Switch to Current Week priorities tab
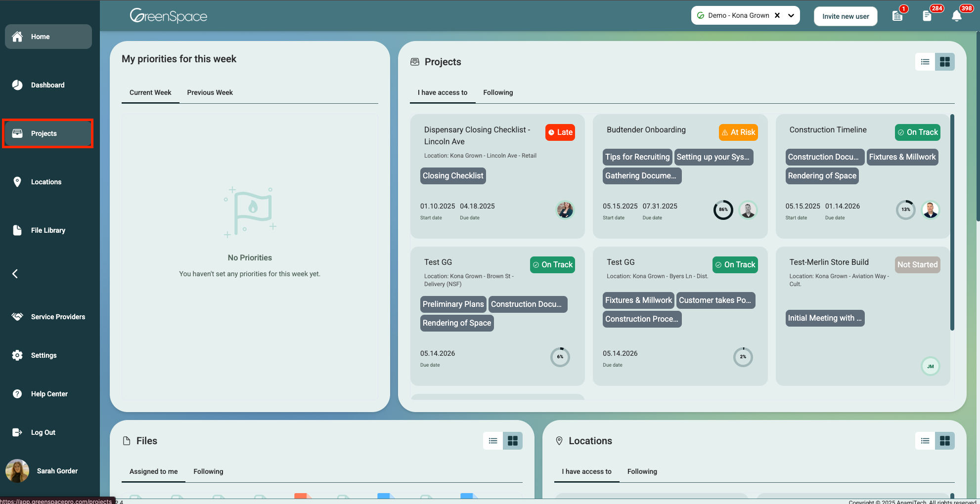The width and height of the screenshot is (980, 504). point(150,92)
